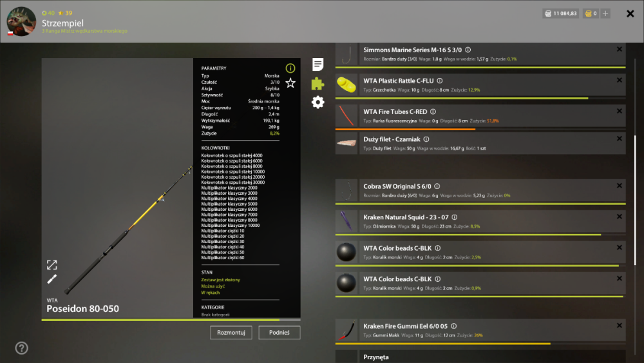Toggle the favorite star for the rod

pyautogui.click(x=290, y=83)
